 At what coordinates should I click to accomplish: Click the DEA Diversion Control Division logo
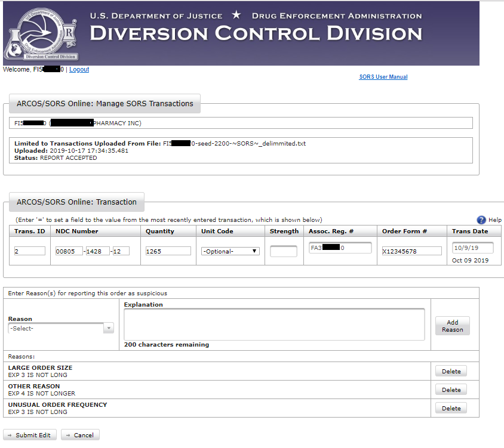pyautogui.click(x=41, y=33)
